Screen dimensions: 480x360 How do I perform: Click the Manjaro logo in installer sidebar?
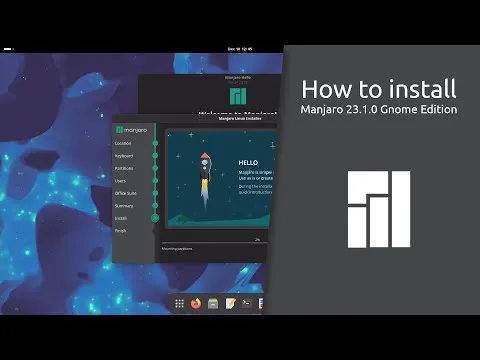point(131,130)
